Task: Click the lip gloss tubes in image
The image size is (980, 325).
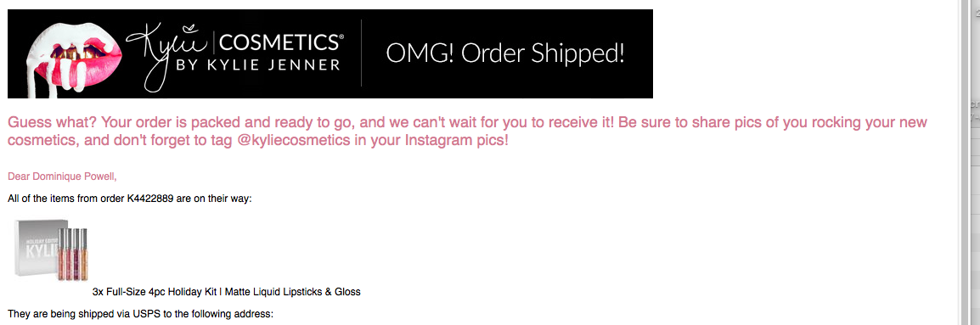Action: pos(73,254)
